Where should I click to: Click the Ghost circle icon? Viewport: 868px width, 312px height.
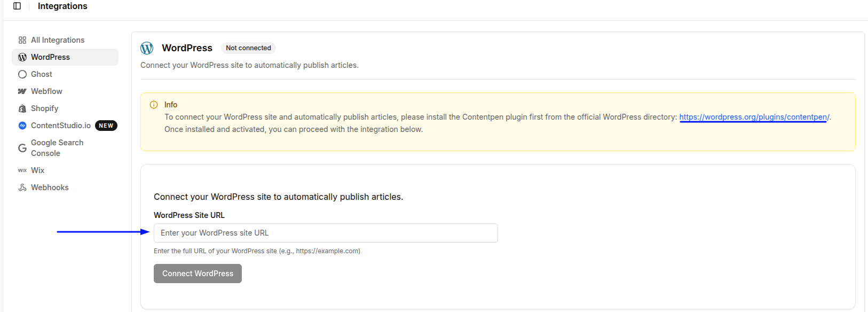pos(22,74)
